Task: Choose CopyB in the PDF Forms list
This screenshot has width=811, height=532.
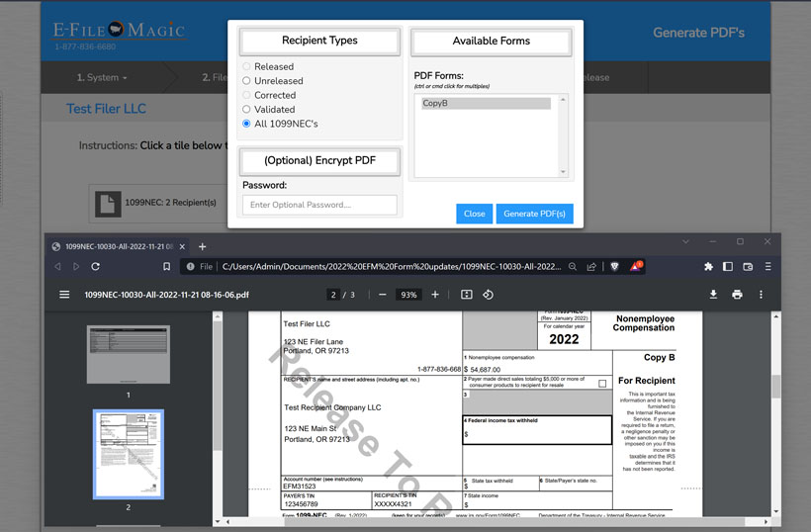Action: (486, 103)
